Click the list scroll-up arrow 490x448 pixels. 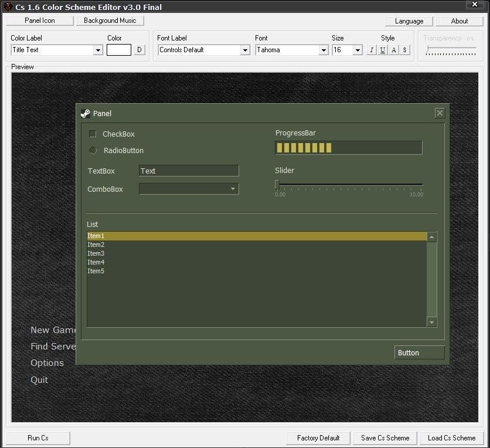coord(431,237)
